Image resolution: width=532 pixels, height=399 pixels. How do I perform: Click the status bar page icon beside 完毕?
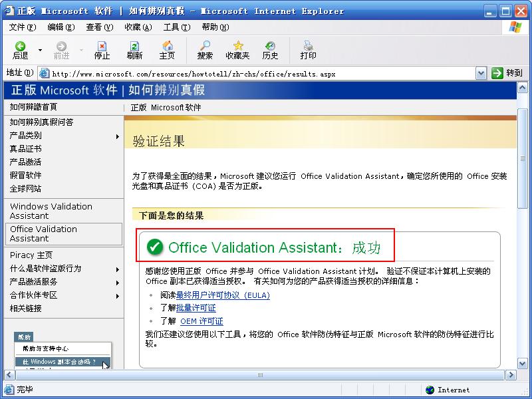tap(9, 390)
